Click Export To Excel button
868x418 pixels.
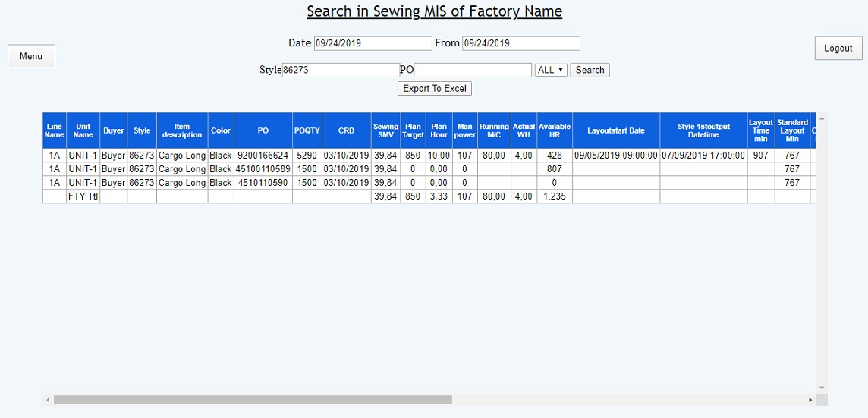435,89
